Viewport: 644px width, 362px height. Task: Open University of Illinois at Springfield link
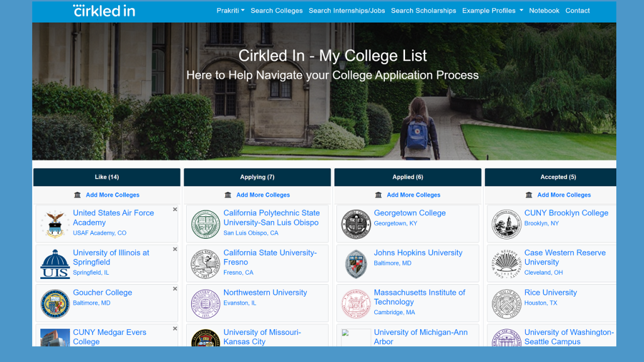tap(111, 257)
